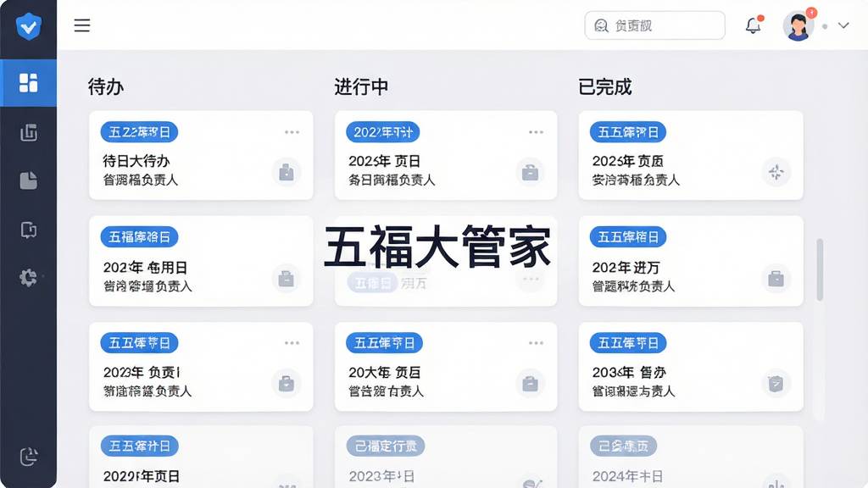Open more options on third 待办 card
Screen dimensions: 868x488
coord(292,343)
